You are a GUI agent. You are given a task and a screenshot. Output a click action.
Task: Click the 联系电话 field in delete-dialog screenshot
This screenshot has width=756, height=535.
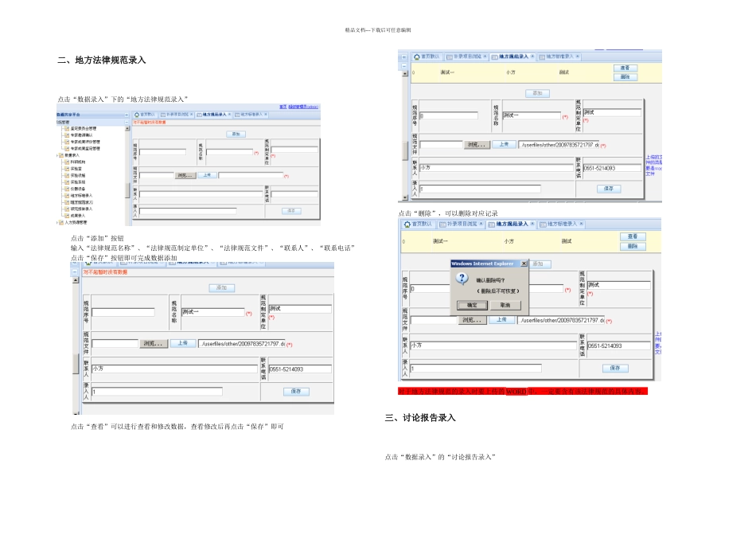click(x=618, y=346)
